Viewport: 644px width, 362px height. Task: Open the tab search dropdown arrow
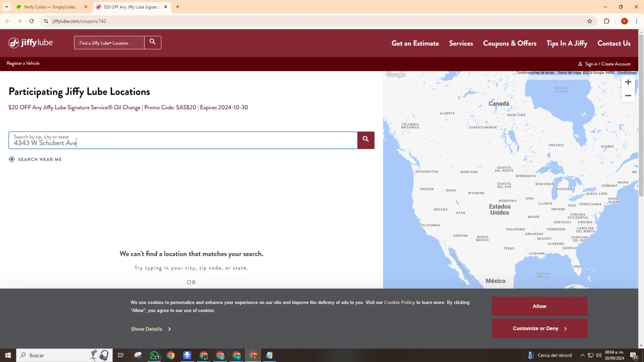pyautogui.click(x=6, y=7)
